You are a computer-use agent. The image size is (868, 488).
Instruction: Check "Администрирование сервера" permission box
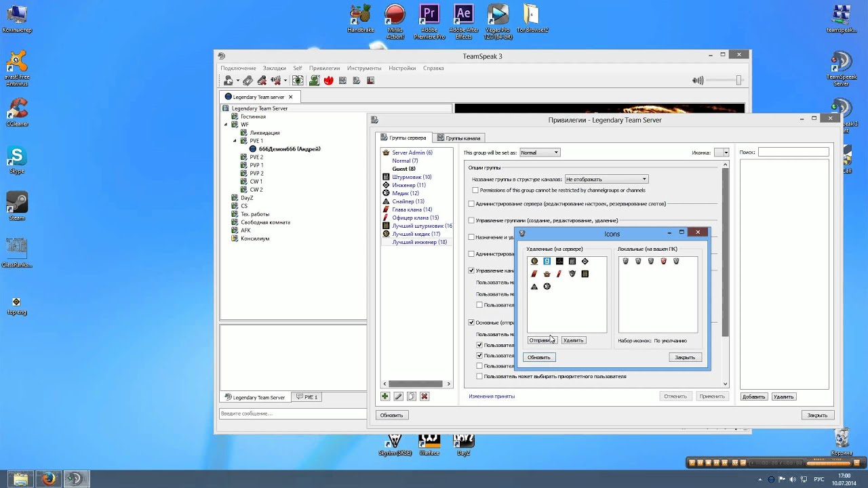pyautogui.click(x=471, y=203)
